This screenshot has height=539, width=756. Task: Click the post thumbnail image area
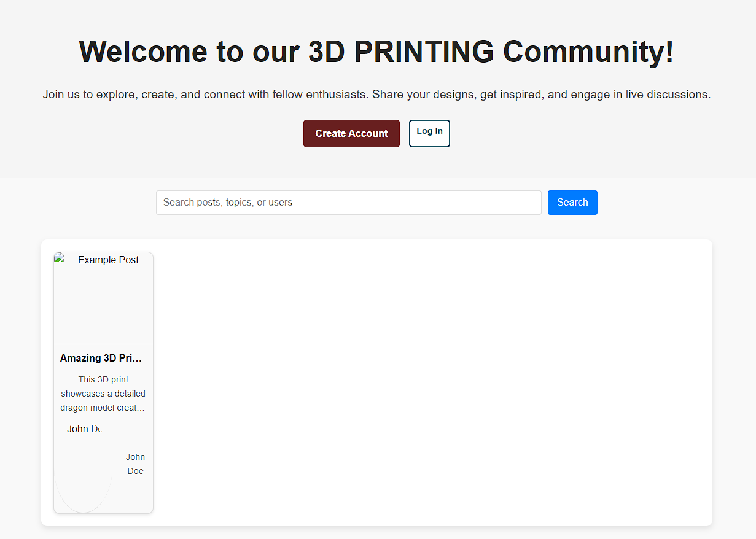[103, 297]
